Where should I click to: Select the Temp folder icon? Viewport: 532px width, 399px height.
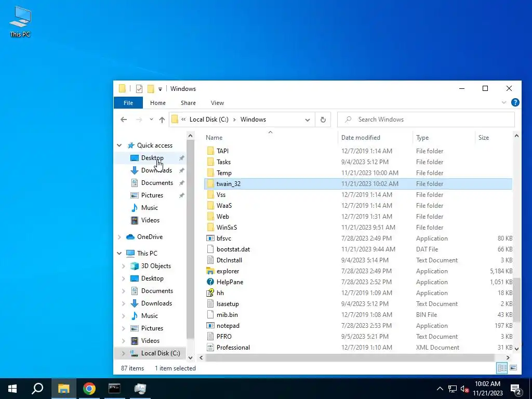click(x=210, y=172)
